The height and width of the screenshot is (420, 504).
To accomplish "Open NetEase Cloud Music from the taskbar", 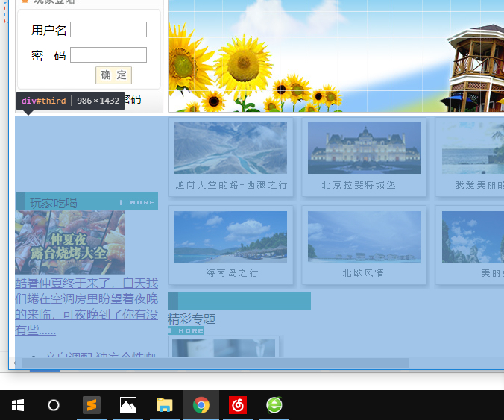I will click(238, 405).
